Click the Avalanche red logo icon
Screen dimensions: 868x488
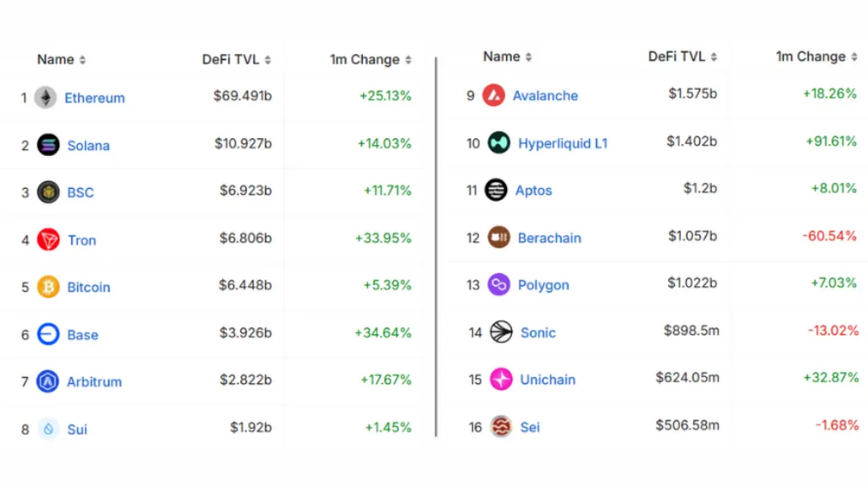coord(494,95)
